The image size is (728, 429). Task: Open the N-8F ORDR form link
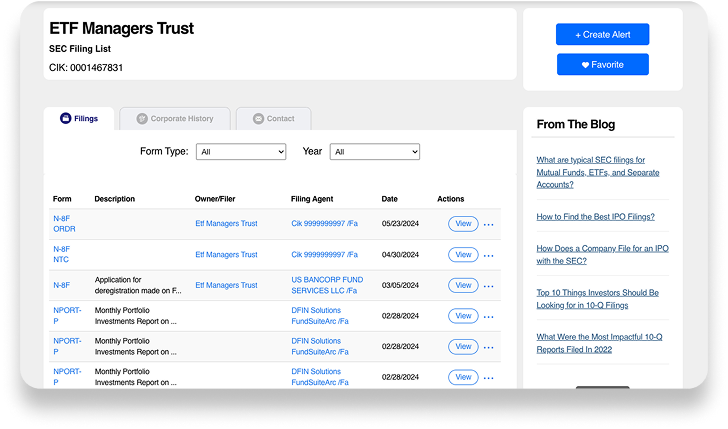pyautogui.click(x=62, y=223)
